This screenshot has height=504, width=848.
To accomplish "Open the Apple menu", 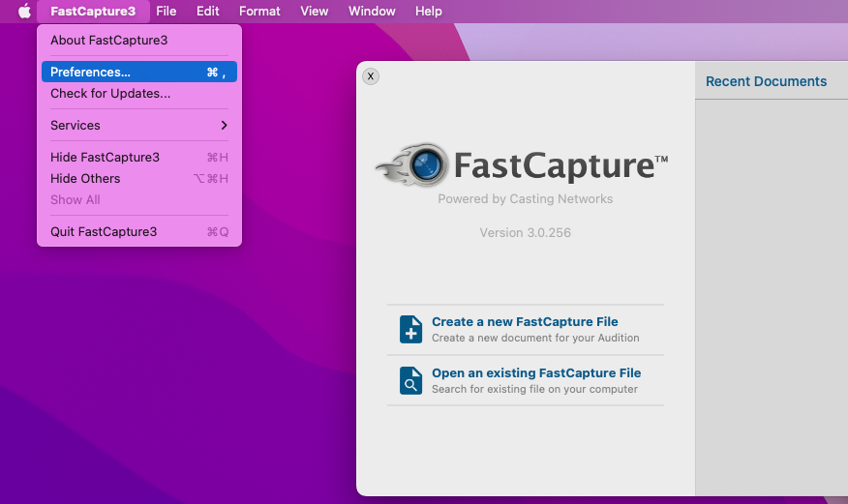I will (24, 11).
